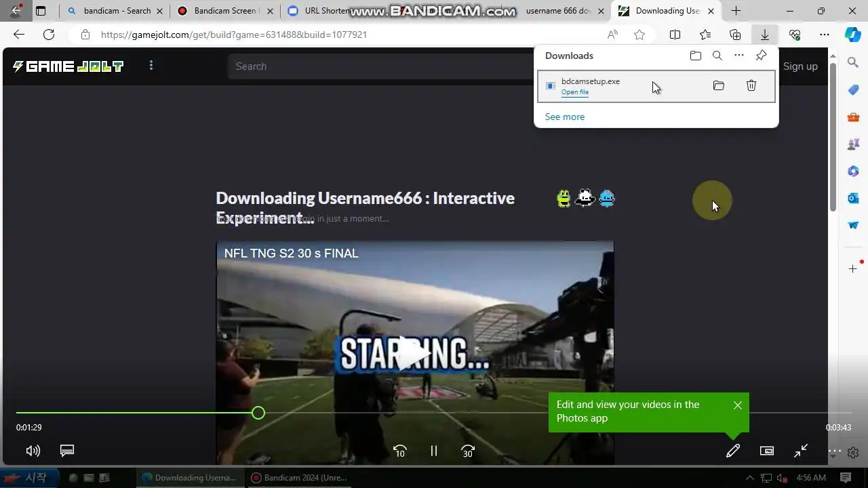Click See more in Downloads
This screenshot has height=488, width=868.
coord(565,117)
